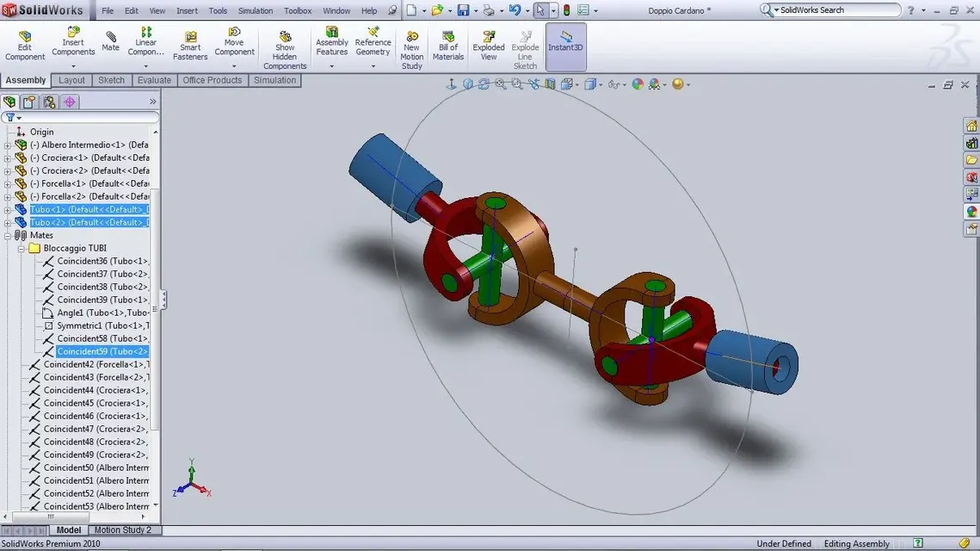This screenshot has height=551, width=980.
Task: Switch to the Motion Study 2 tab
Action: [122, 529]
